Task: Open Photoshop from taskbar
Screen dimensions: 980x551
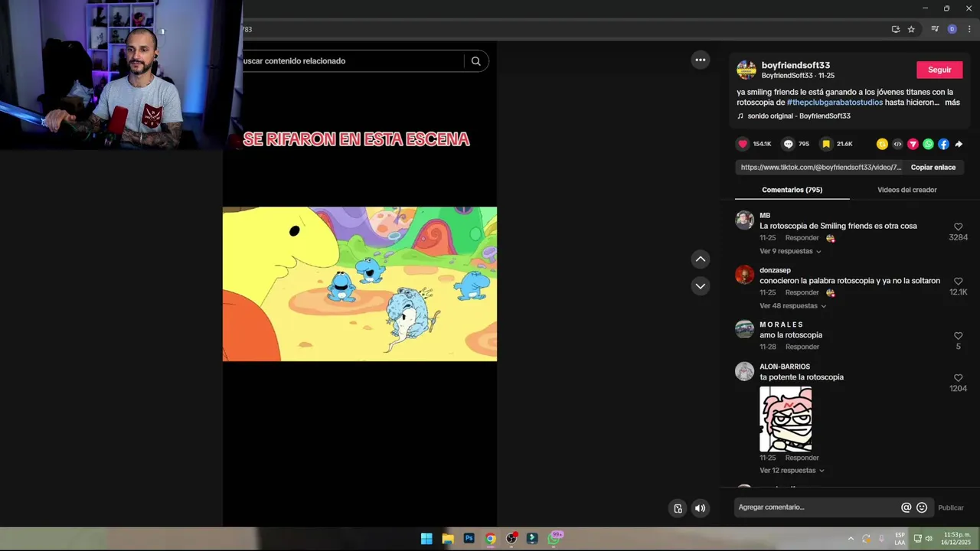Action: (469, 539)
